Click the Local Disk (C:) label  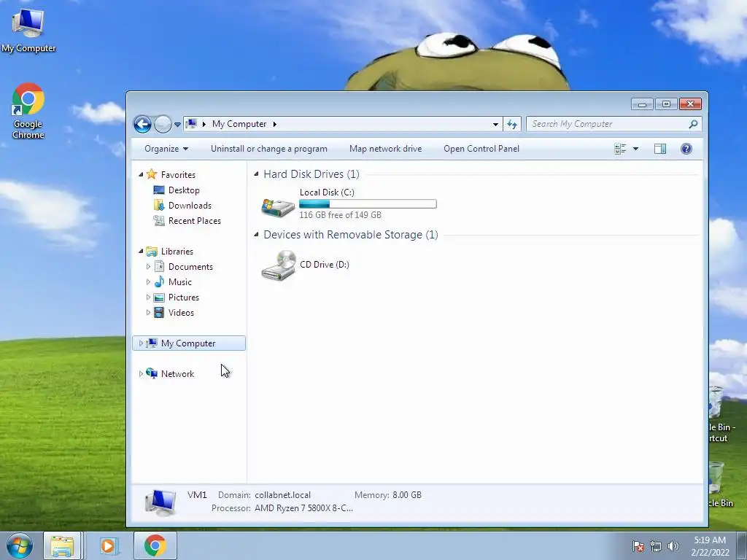[327, 192]
